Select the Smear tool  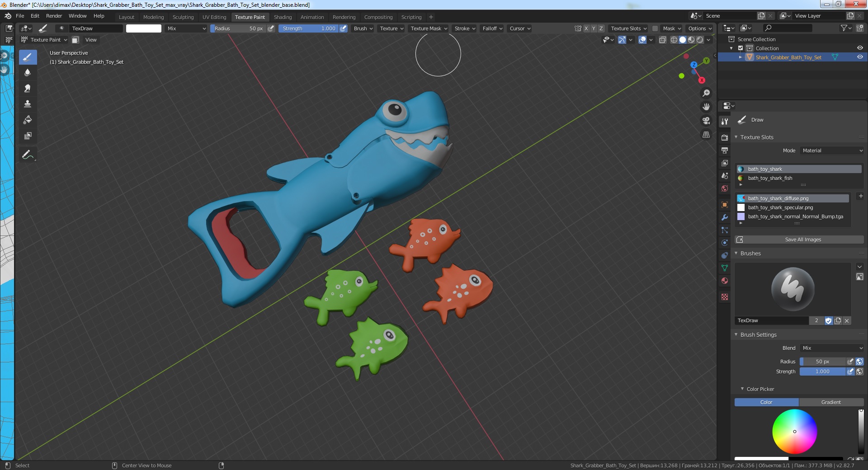28,88
